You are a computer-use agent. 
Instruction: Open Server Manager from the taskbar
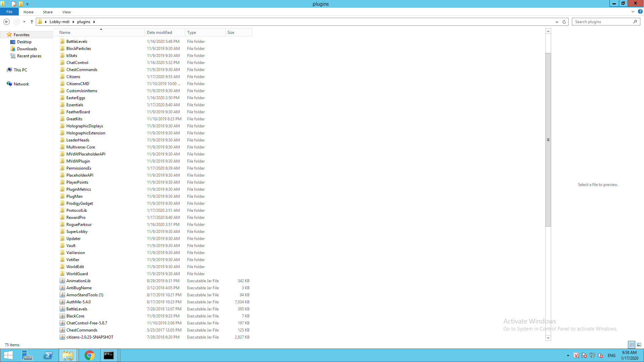point(27,355)
